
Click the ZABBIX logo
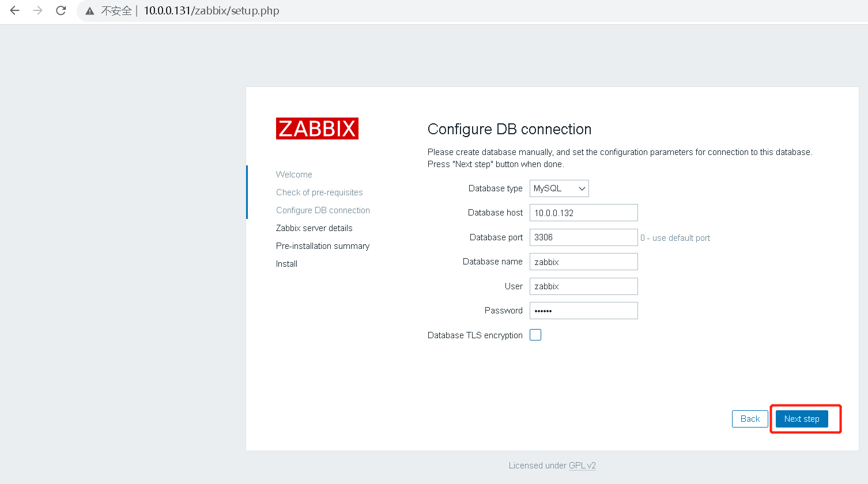coord(317,128)
